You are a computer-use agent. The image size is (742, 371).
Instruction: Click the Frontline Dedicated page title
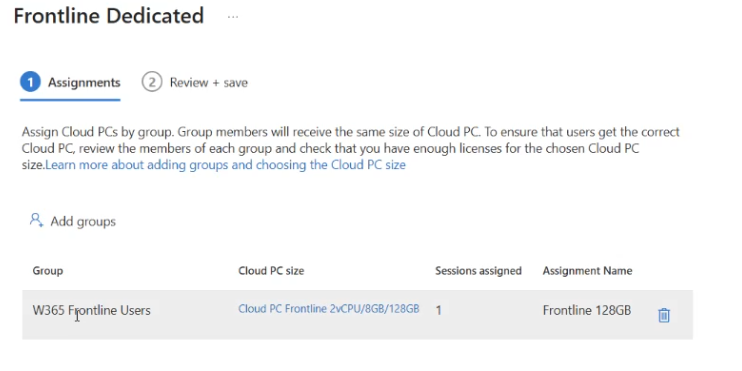coord(109,16)
